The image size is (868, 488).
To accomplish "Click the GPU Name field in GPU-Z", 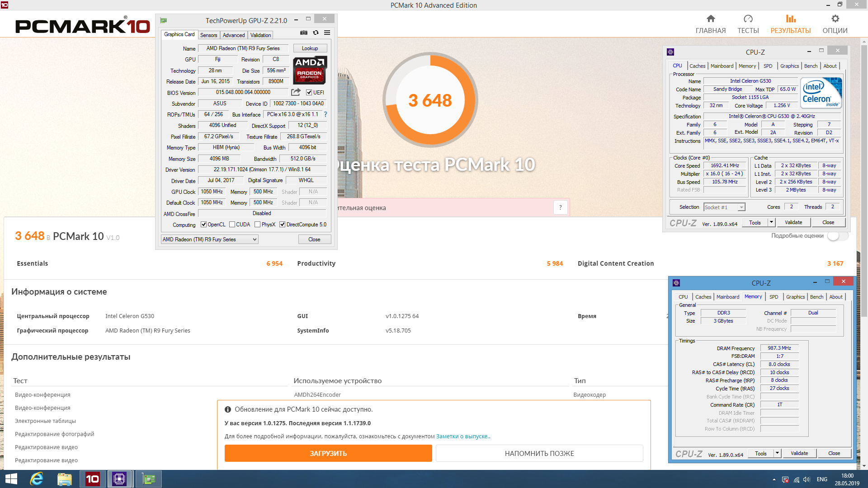I will (243, 48).
